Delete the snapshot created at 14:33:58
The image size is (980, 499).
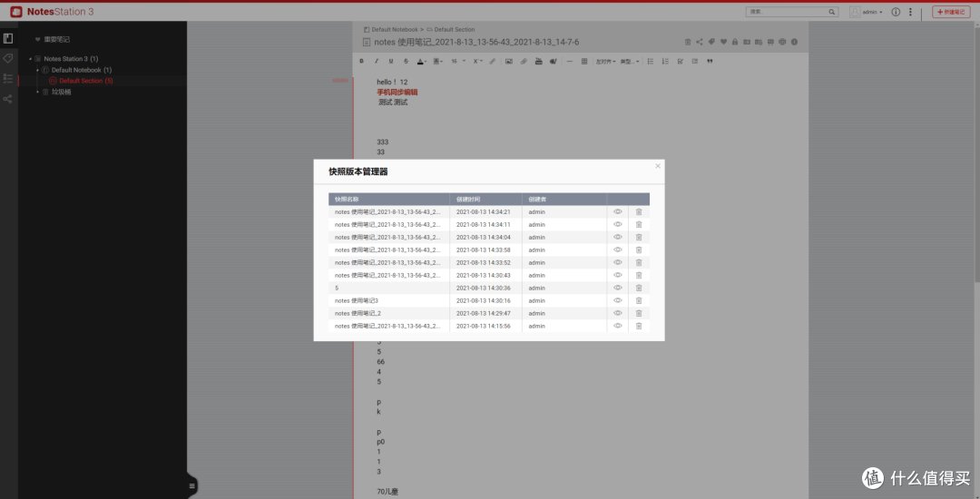pos(639,249)
